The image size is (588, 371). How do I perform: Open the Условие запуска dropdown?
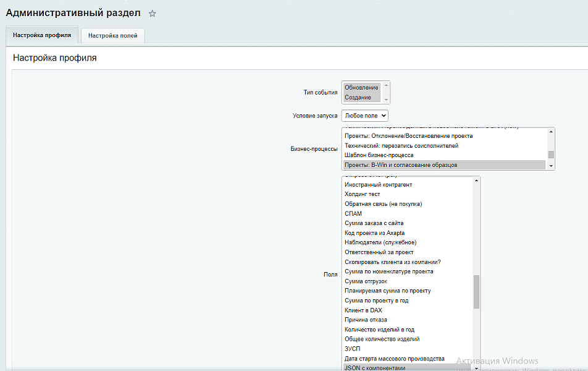click(364, 116)
